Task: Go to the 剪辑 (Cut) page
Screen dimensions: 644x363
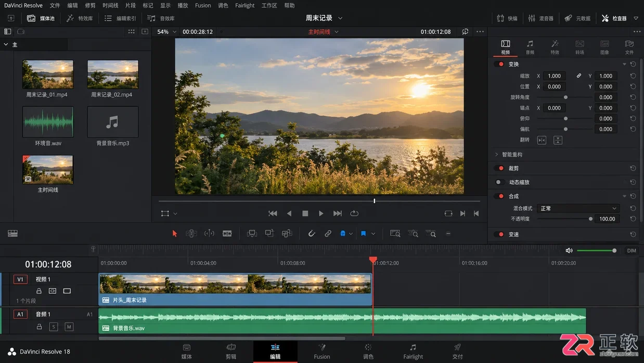Action: click(231, 352)
